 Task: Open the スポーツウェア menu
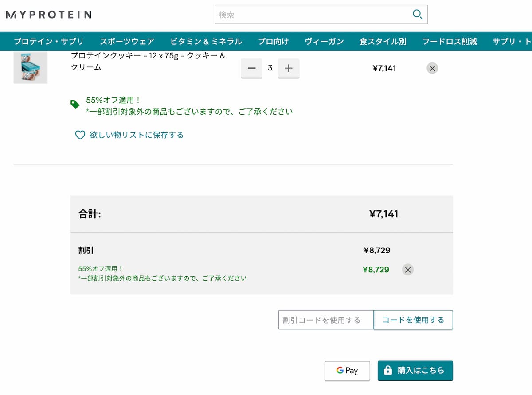coord(127,42)
